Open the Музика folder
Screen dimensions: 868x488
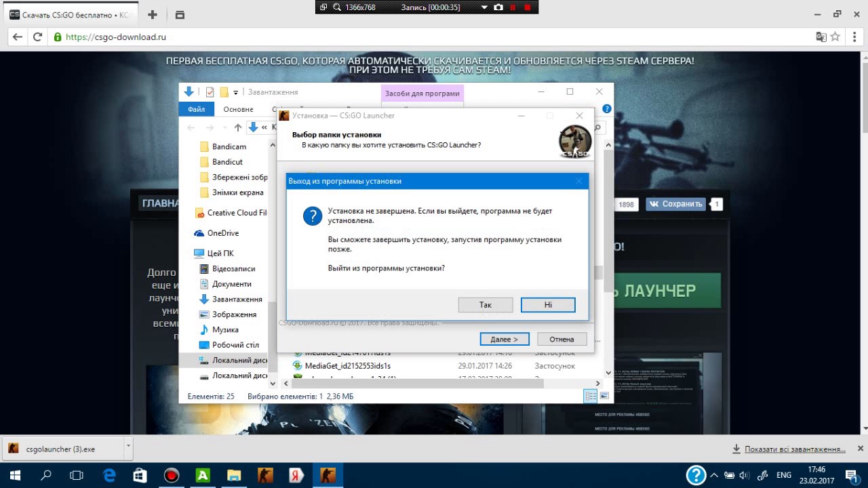(225, 330)
